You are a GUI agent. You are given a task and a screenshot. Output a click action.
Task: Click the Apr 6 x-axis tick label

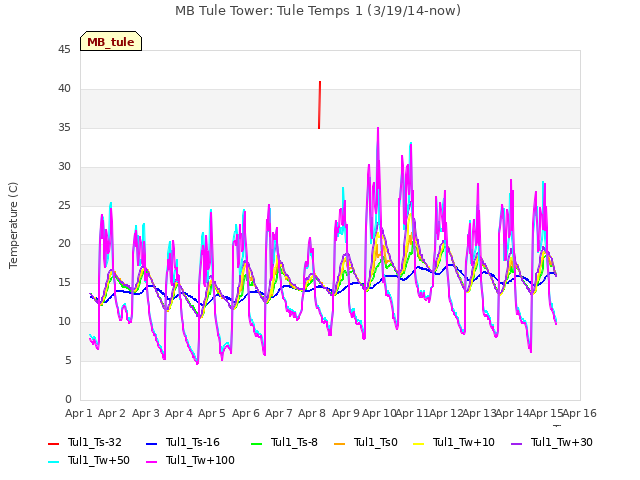pos(246,413)
